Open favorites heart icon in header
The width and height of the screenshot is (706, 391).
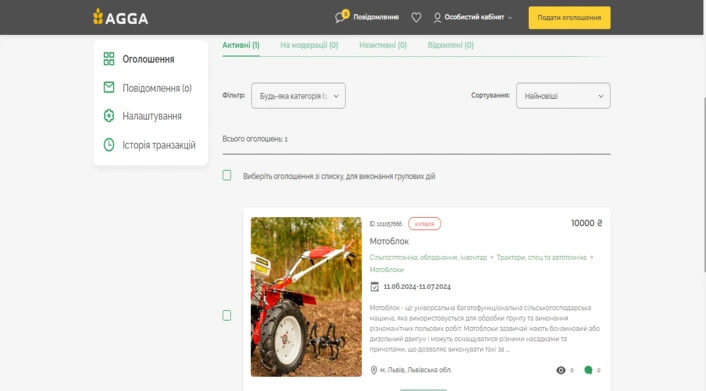point(416,18)
